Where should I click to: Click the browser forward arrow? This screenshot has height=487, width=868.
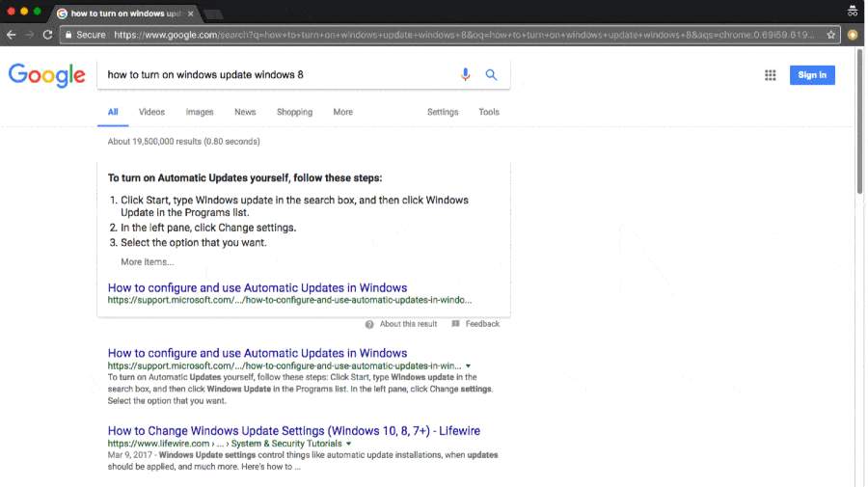[29, 35]
